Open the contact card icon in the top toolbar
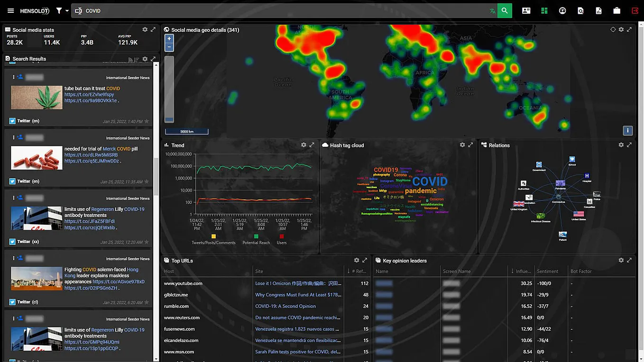This screenshot has width=644, height=362. 526,10
